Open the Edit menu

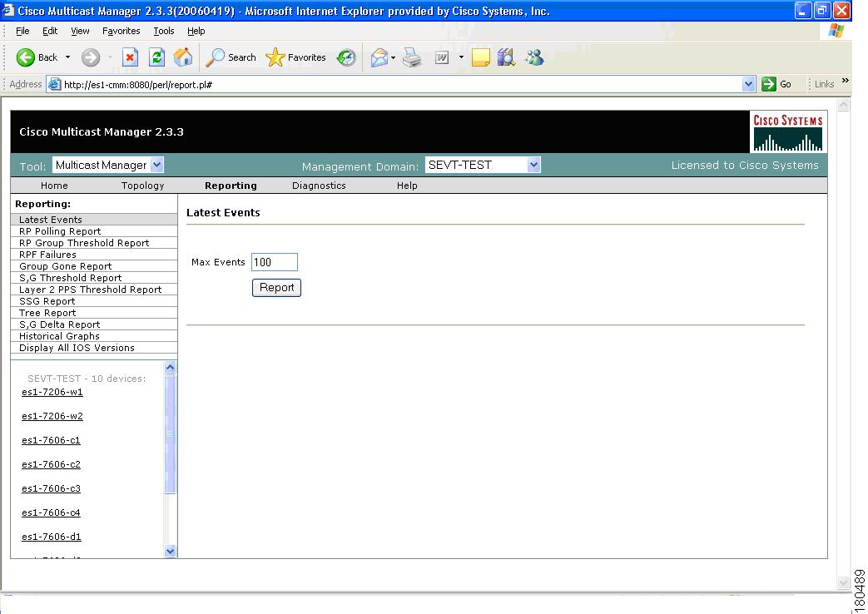pos(50,31)
